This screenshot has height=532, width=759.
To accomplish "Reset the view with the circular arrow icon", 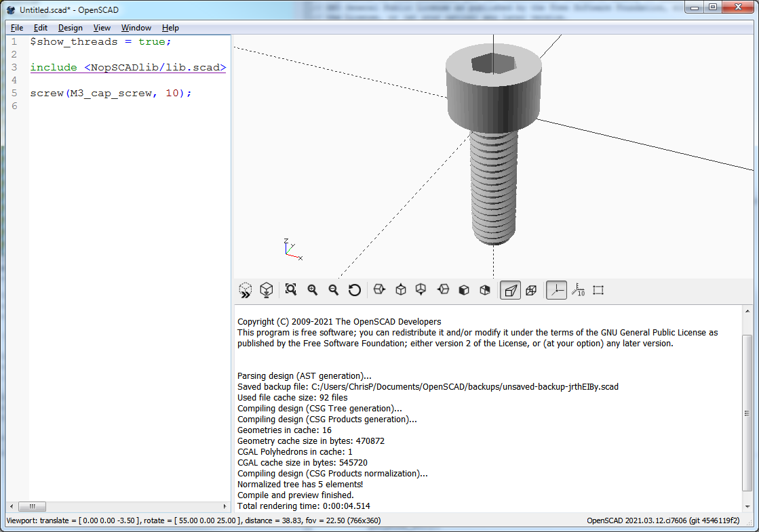I will click(354, 290).
